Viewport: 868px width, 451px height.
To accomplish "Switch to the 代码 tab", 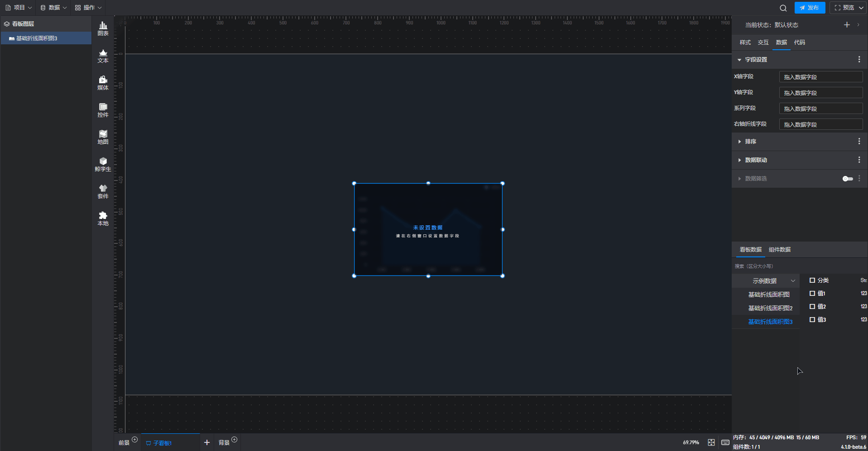I will tap(800, 43).
